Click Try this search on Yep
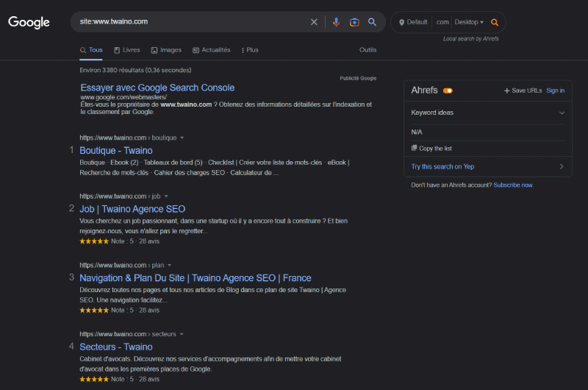588x390 pixels. (442, 166)
